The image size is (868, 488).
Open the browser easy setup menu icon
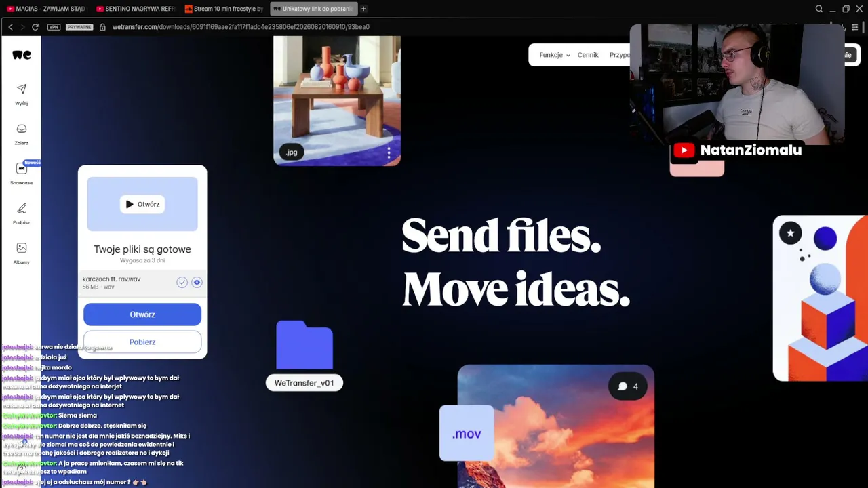(854, 27)
